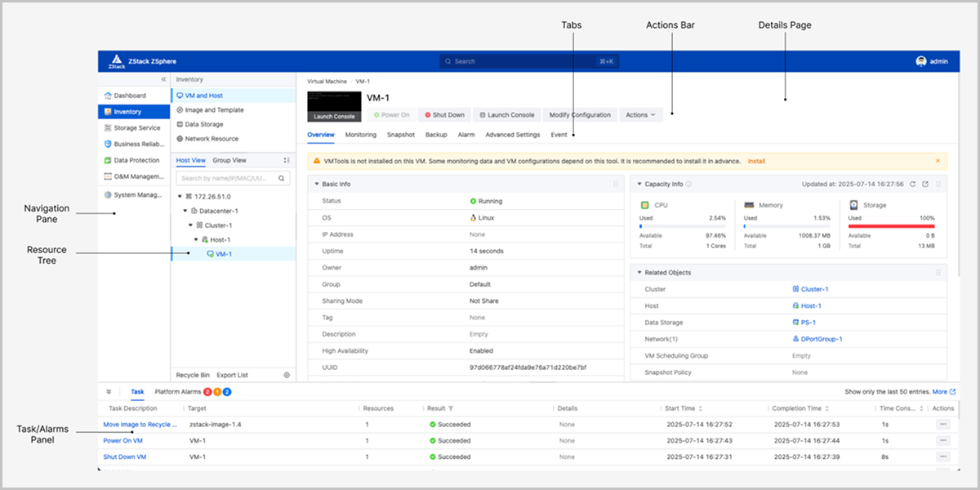Open the Actions dropdown menu
The image size is (980, 490).
[x=640, y=115]
